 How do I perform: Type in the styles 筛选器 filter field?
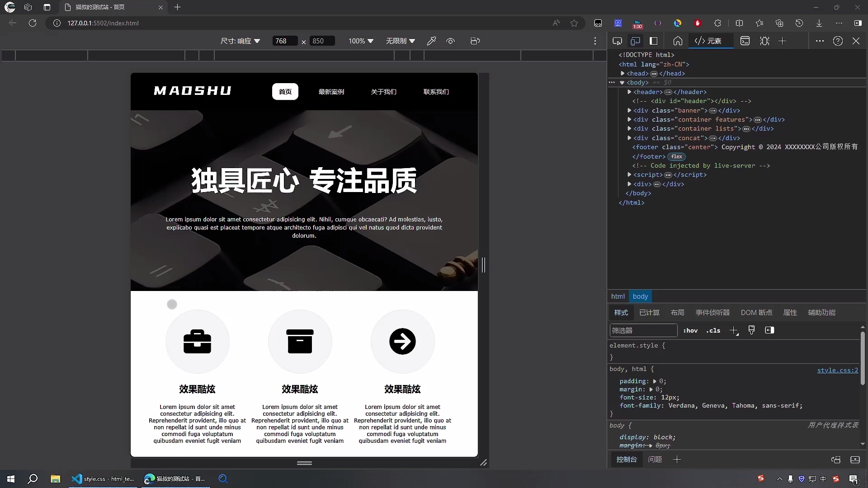643,330
